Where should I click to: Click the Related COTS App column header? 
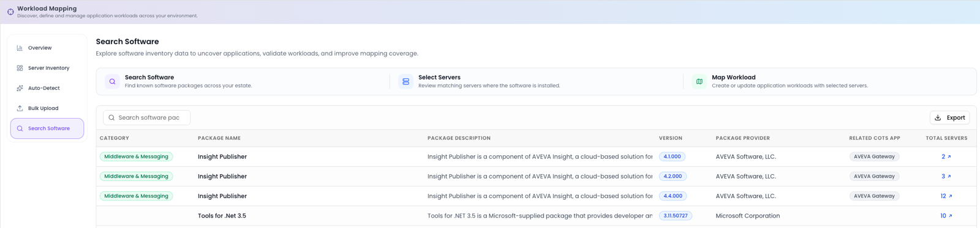coord(875,138)
